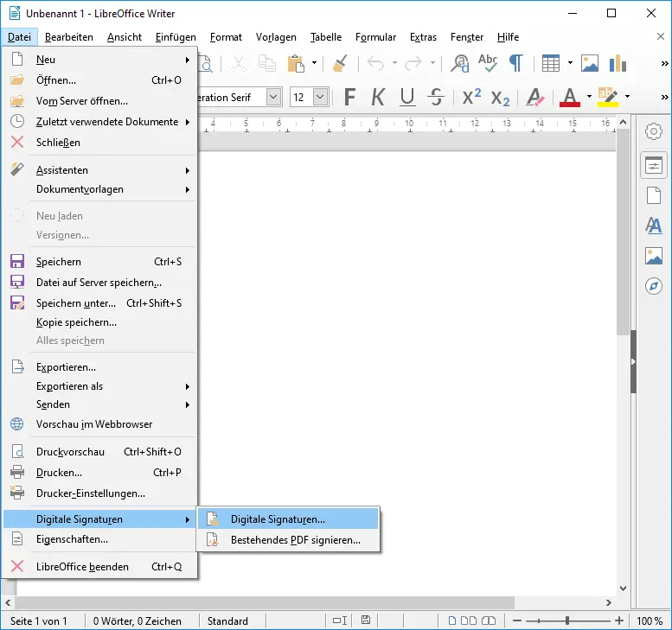Click the Bold (F) formatting icon
The height and width of the screenshot is (630, 672).
pyautogui.click(x=349, y=97)
